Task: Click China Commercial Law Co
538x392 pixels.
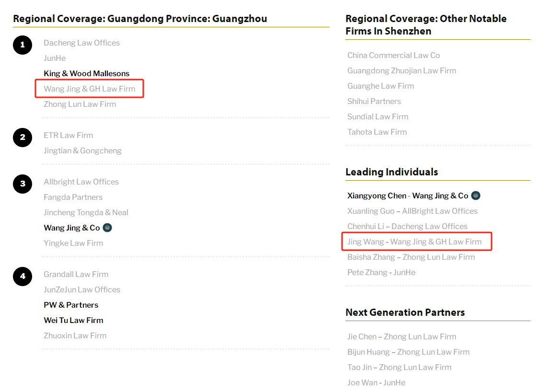Action: [x=393, y=55]
